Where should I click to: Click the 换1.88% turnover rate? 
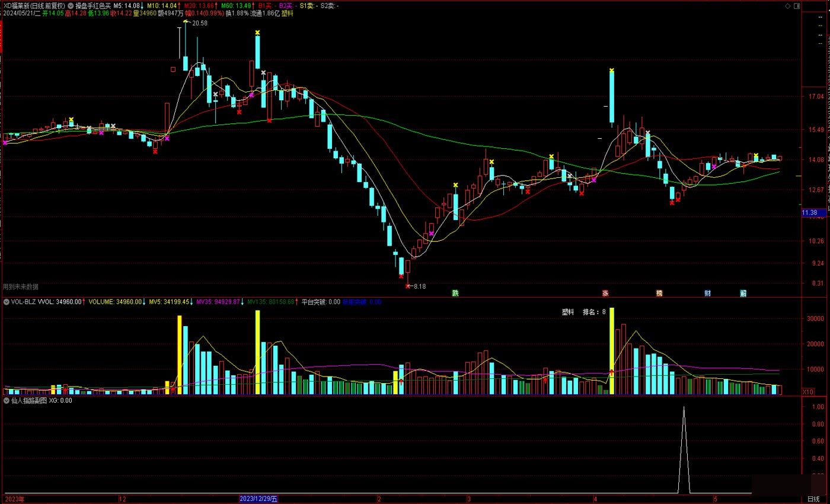(237, 13)
